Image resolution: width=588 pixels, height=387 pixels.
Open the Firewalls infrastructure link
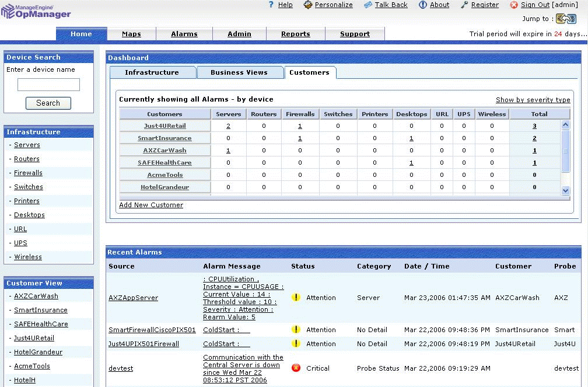(28, 173)
